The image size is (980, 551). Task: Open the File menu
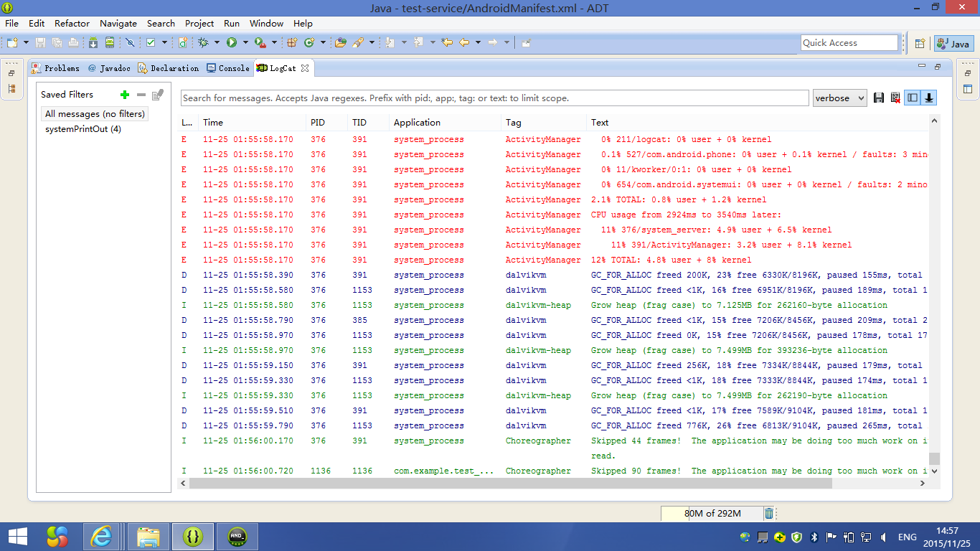[x=12, y=23]
